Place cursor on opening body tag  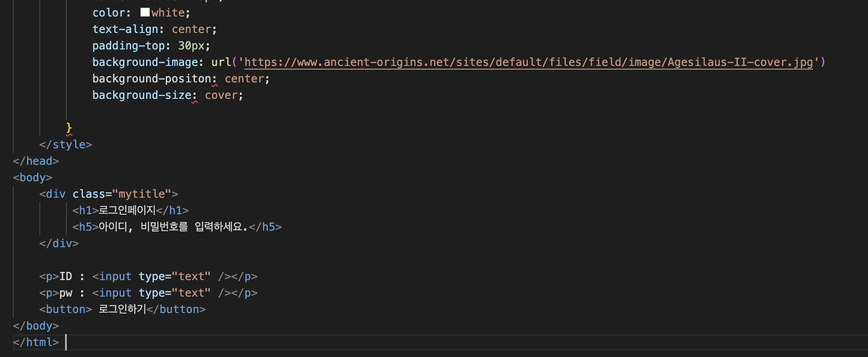(33, 178)
